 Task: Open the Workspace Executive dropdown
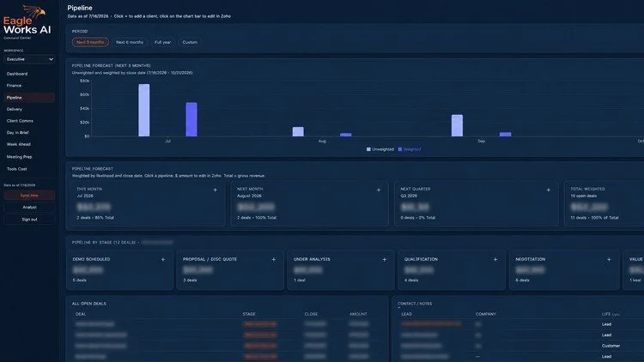tap(29, 59)
